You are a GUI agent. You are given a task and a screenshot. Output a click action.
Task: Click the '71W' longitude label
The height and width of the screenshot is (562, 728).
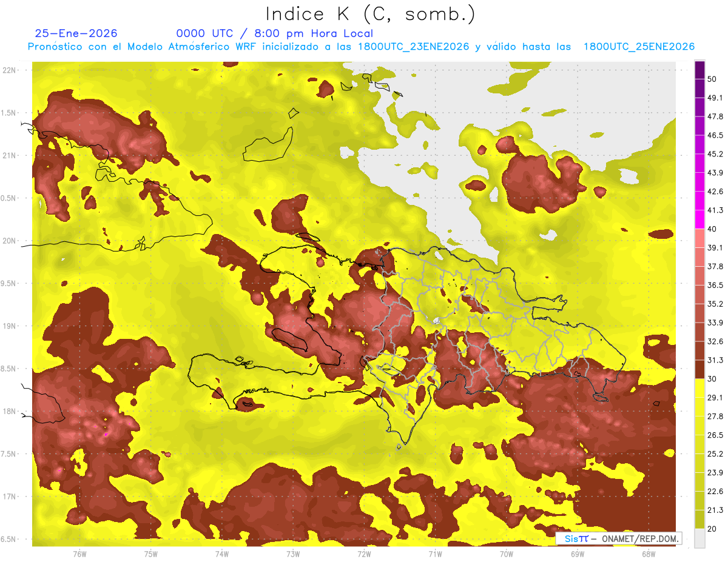pyautogui.click(x=435, y=554)
